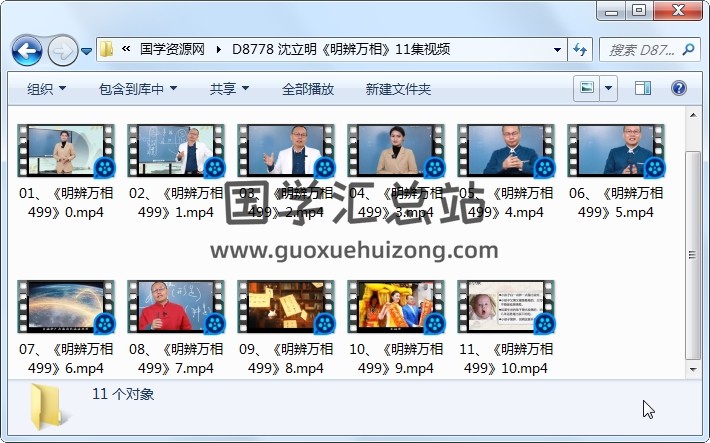This screenshot has width=710, height=443.
Task: Open the help question mark icon
Action: pos(677,89)
